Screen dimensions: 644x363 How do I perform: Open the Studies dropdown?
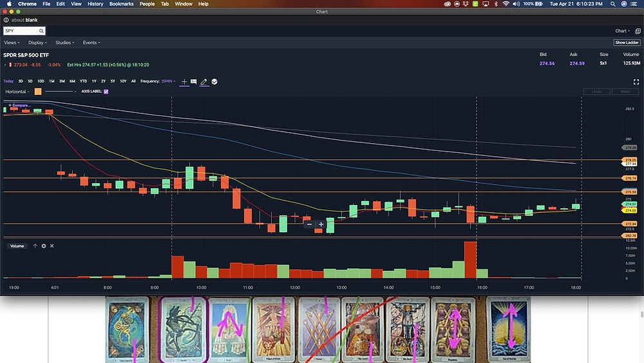tap(65, 43)
